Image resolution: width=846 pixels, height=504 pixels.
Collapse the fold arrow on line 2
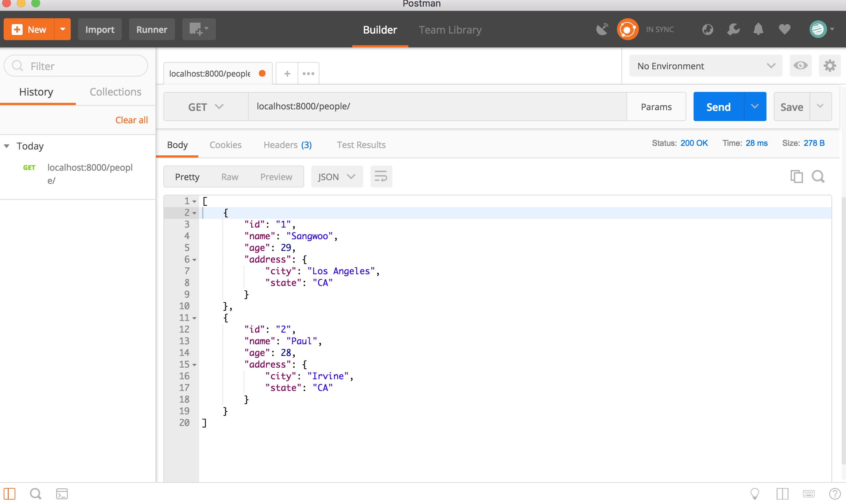[x=194, y=213]
